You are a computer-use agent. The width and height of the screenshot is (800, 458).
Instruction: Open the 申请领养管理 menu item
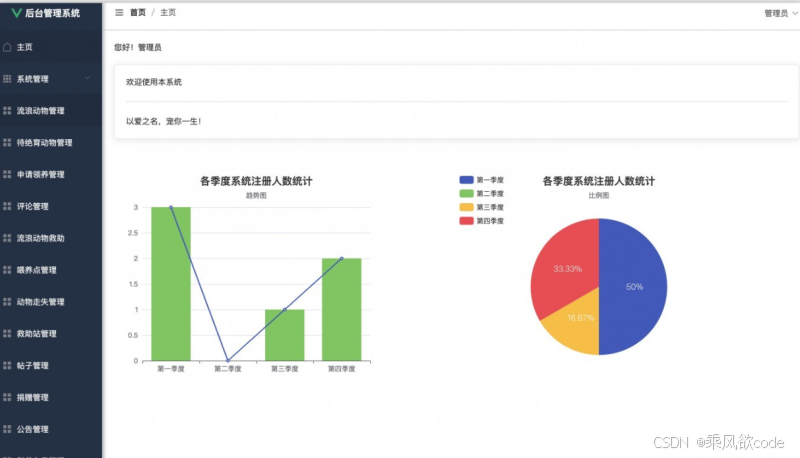(51, 174)
